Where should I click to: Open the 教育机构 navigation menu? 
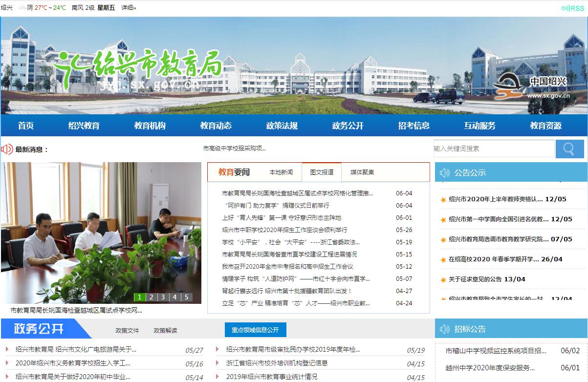150,126
